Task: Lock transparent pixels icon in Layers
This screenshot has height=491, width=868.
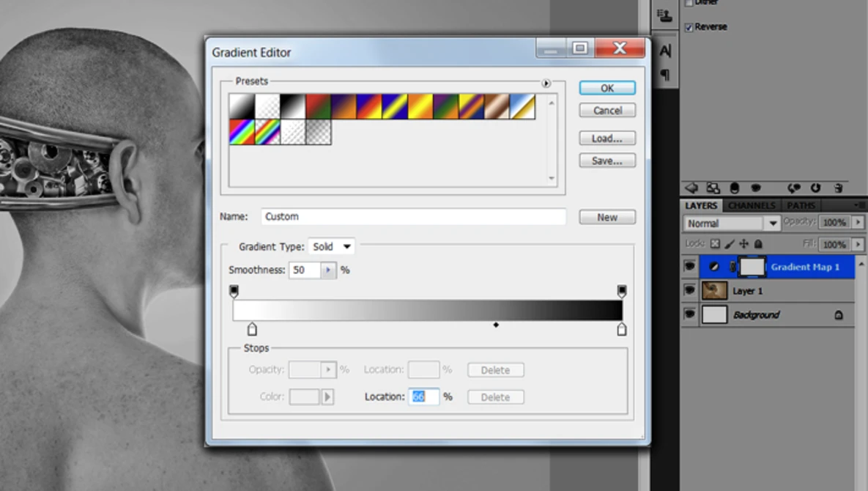Action: [x=715, y=243]
